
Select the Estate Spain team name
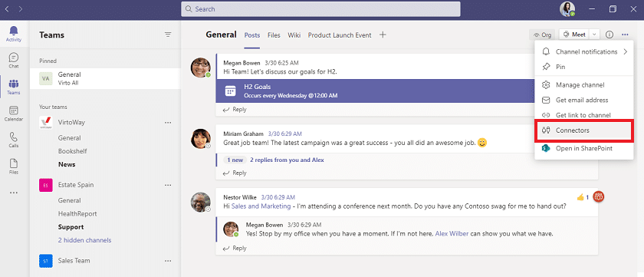pos(76,185)
